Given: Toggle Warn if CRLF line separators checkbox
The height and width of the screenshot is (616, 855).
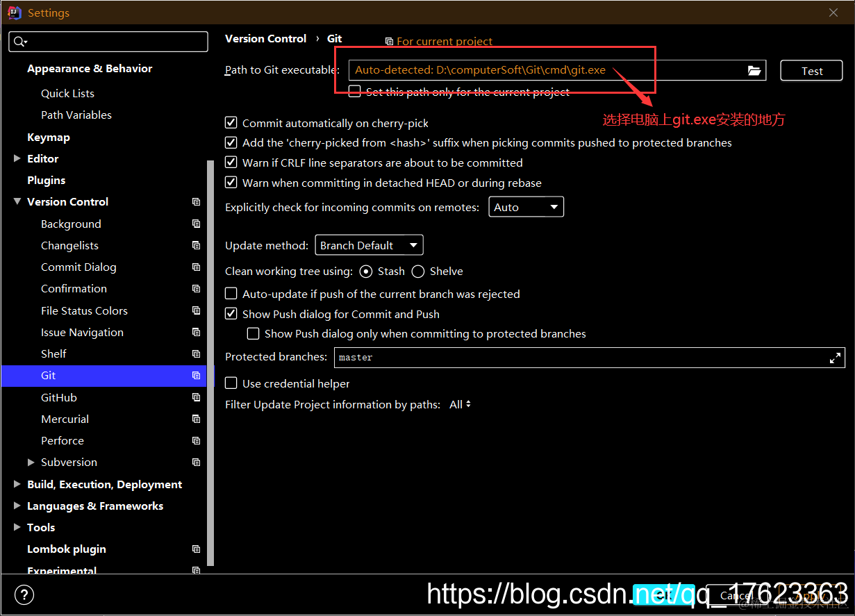Looking at the screenshot, I should pyautogui.click(x=231, y=163).
